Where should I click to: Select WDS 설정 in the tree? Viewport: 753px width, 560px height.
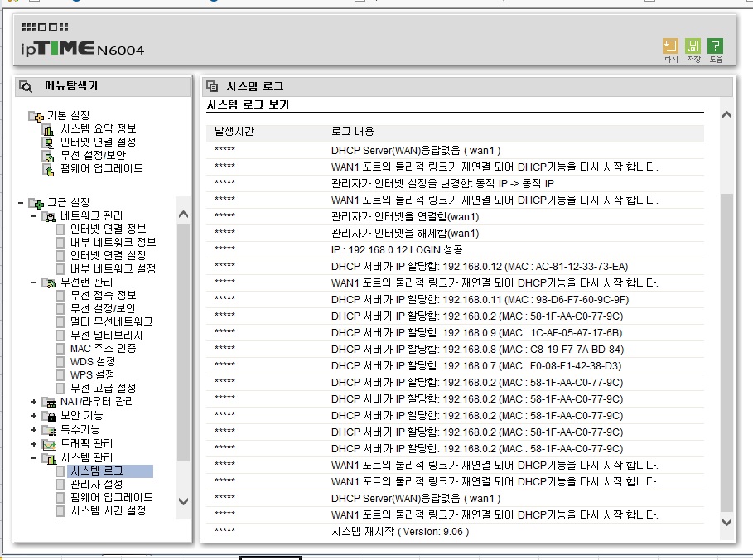click(x=93, y=362)
